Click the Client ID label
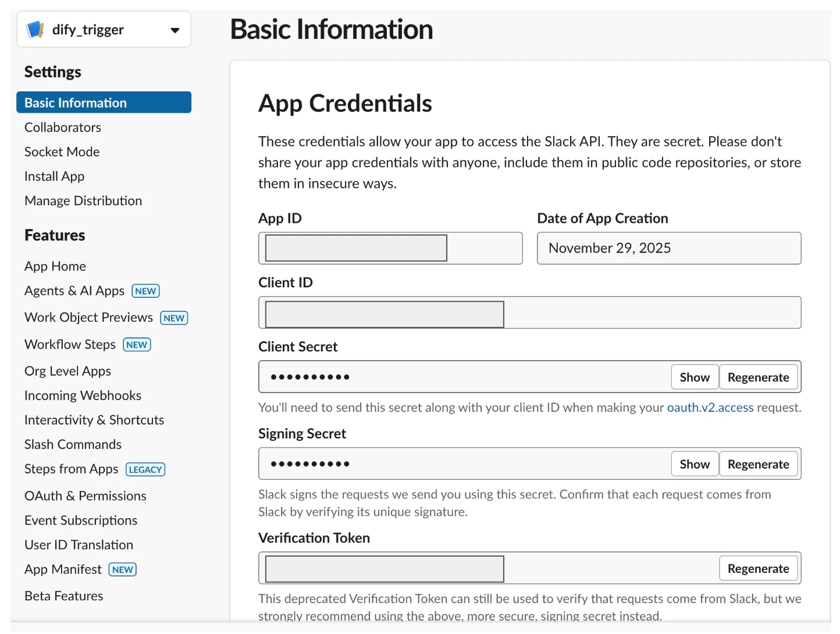840x634 pixels. point(286,283)
